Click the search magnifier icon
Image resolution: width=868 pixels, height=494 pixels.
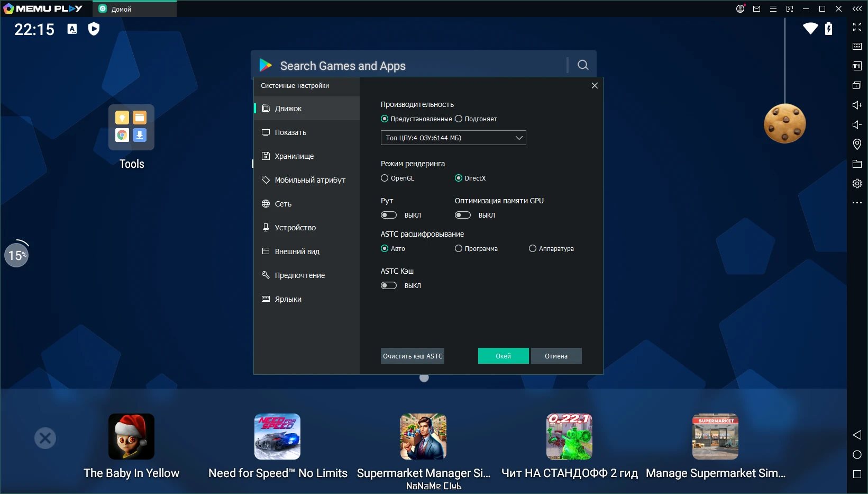pos(583,65)
